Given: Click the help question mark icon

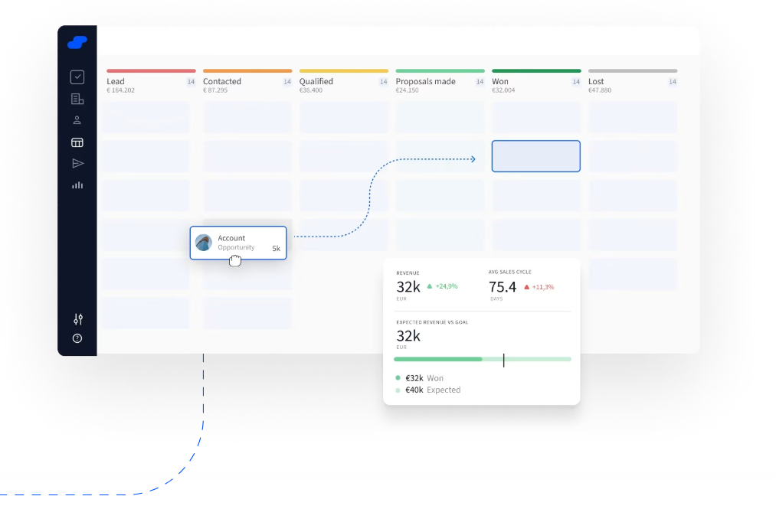Looking at the screenshot, I should point(77,338).
